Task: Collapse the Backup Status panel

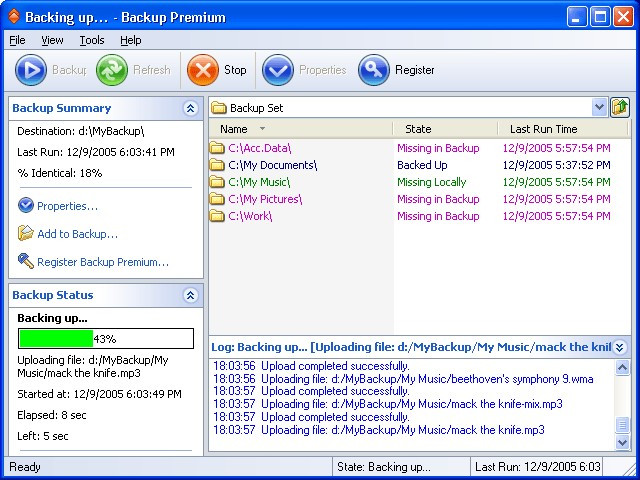Action: (190, 295)
